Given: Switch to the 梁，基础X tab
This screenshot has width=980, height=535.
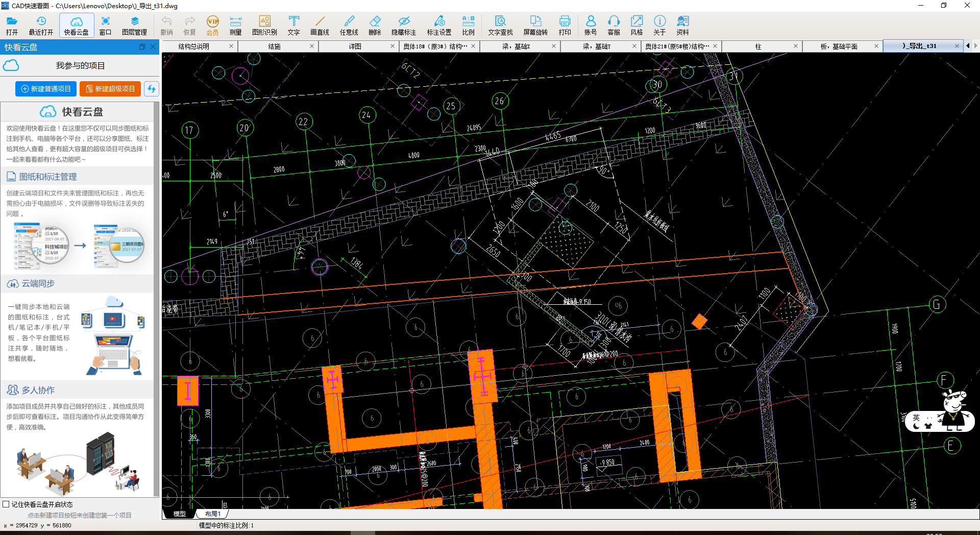Looking at the screenshot, I should coord(516,46).
